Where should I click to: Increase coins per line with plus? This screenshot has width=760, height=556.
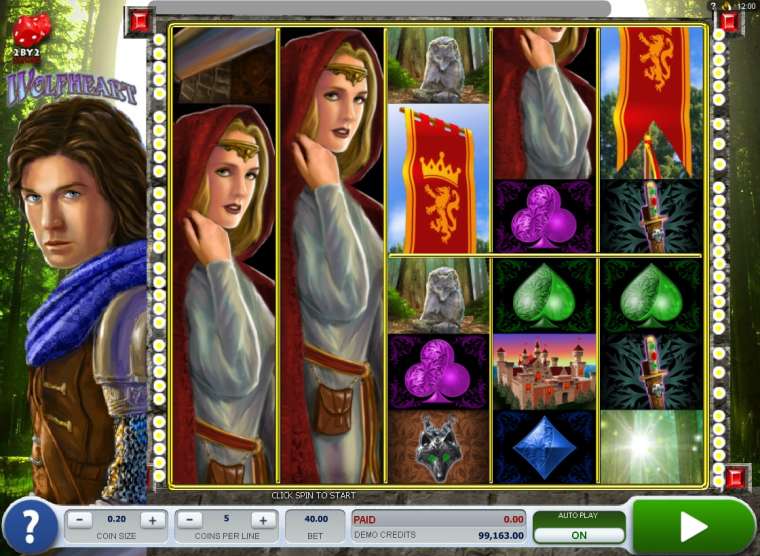click(263, 521)
